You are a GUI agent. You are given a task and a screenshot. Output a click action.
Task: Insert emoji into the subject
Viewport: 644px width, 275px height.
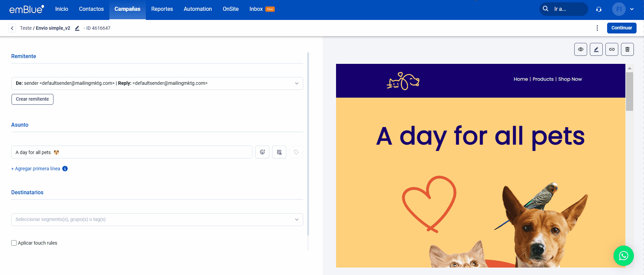click(262, 152)
